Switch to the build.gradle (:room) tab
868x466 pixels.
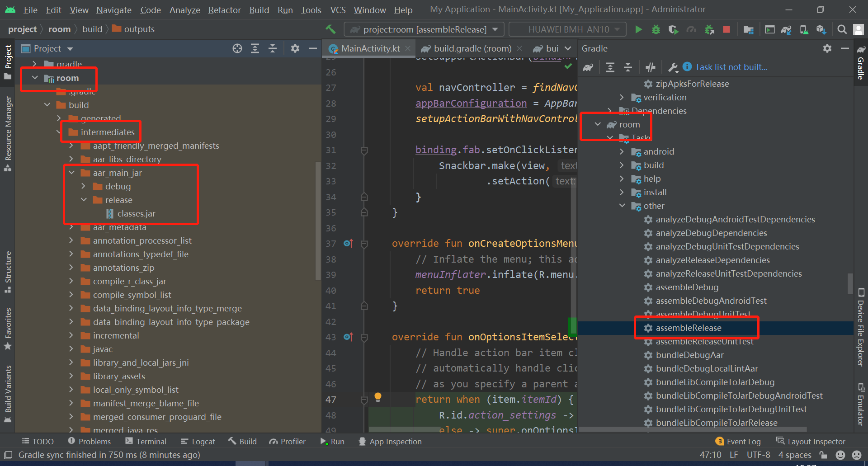472,48
